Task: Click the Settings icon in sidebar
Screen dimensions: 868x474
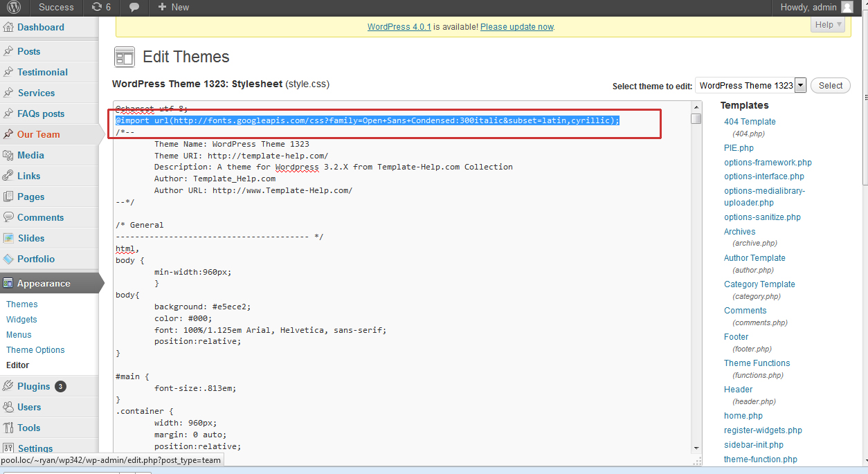Action: click(x=8, y=448)
